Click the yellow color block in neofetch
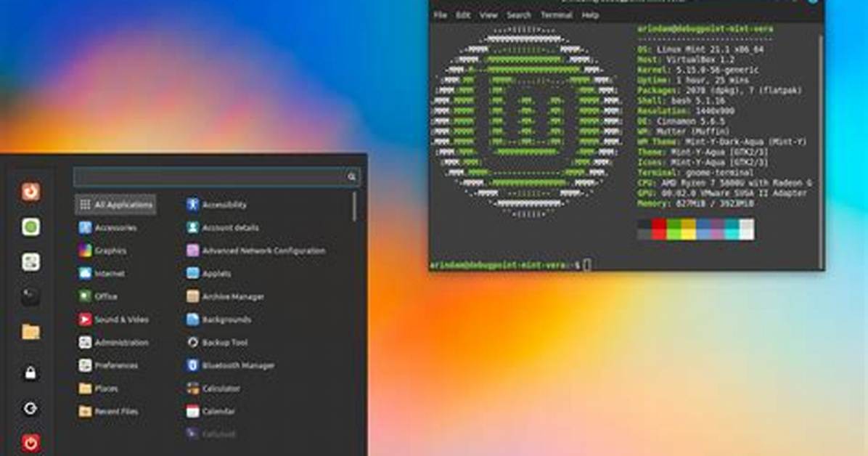This screenshot has width=868, height=456. (x=688, y=229)
